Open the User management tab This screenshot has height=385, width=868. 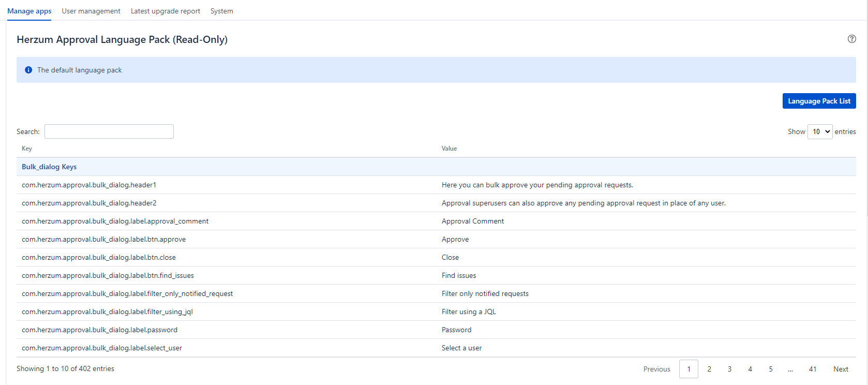(x=91, y=11)
